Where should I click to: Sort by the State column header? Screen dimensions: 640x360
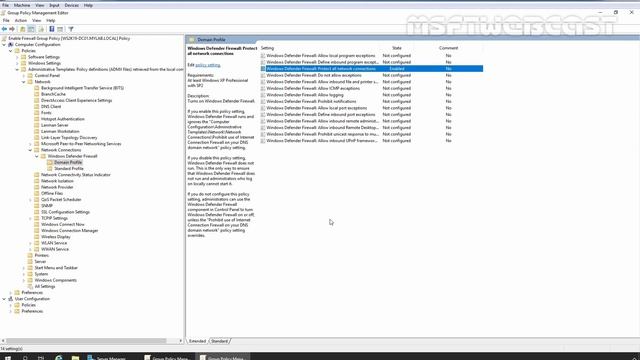[x=397, y=48]
